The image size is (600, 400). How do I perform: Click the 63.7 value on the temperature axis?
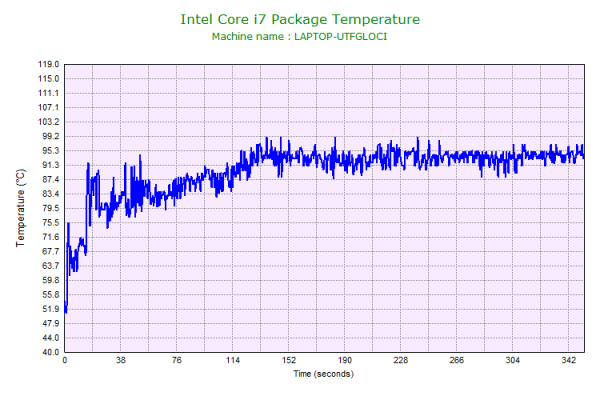[x=51, y=266]
